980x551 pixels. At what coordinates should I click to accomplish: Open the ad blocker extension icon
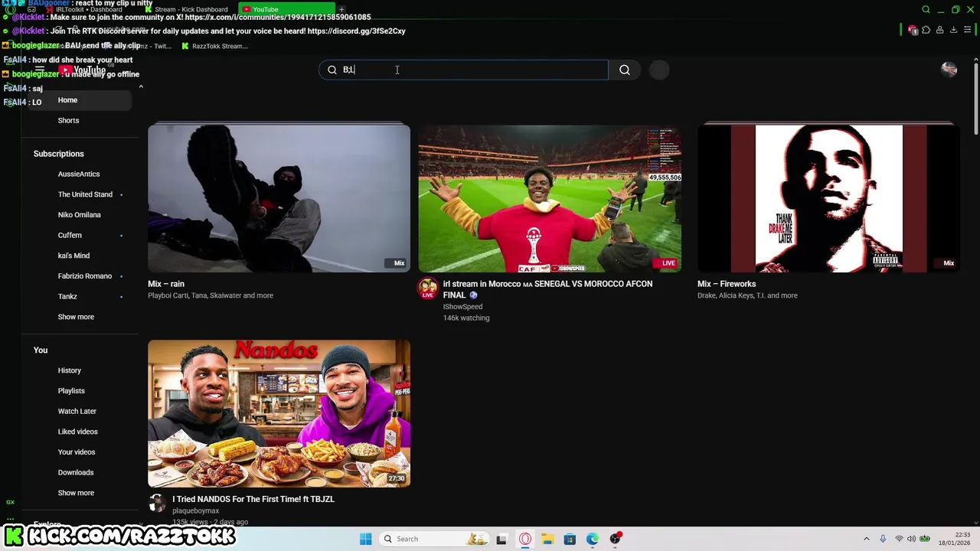913,30
